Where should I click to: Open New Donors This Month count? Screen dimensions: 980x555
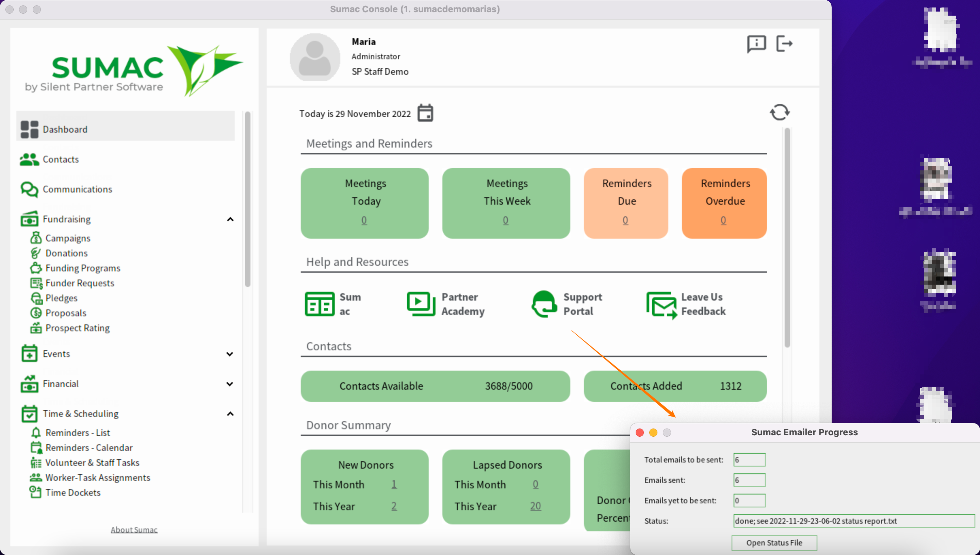(394, 484)
